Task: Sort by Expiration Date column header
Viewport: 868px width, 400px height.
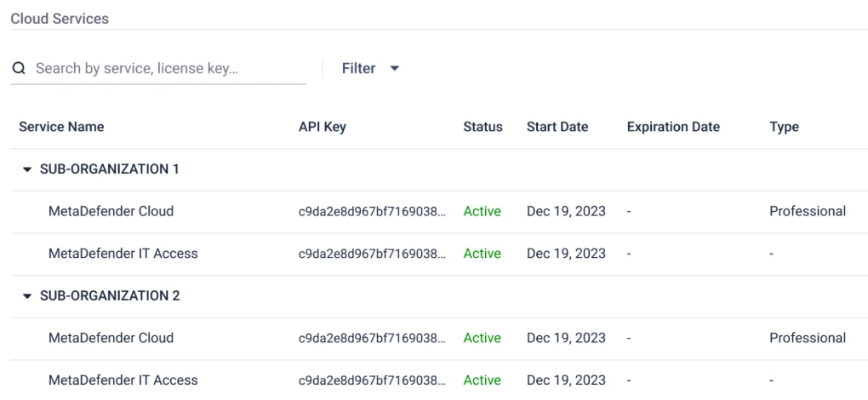Action: tap(672, 127)
